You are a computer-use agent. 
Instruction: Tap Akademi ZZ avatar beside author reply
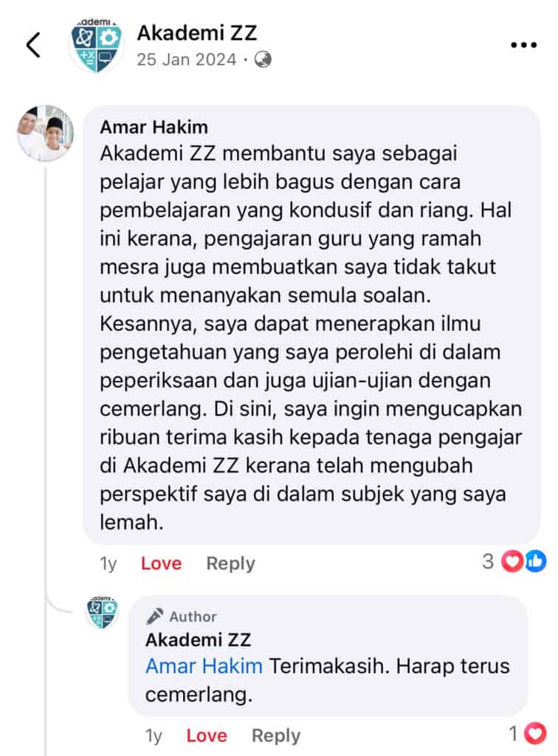102,612
